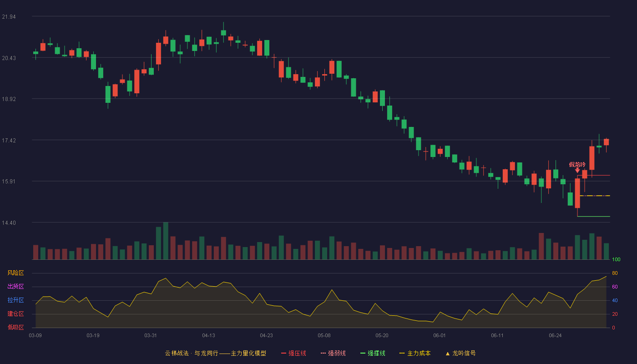Image resolution: width=637 pixels, height=364 pixels.
Task: Click the 18.92 price axis label
Action: pos(9,99)
